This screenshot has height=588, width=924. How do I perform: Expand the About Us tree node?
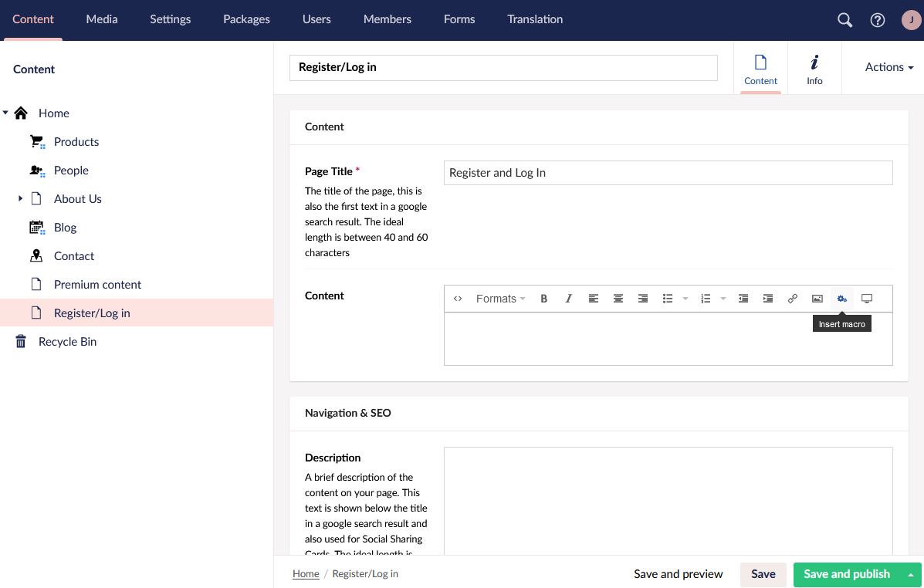(21, 199)
